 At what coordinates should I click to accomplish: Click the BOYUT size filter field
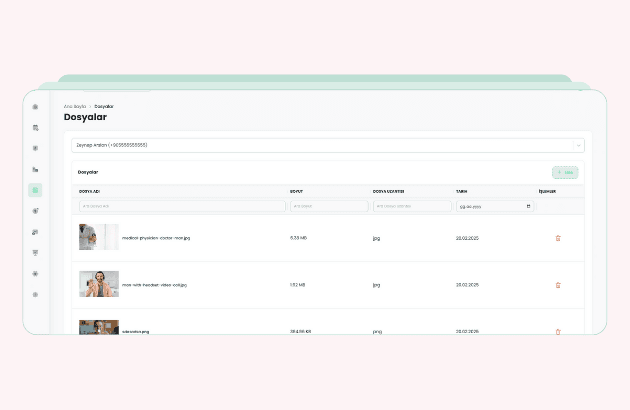327,206
